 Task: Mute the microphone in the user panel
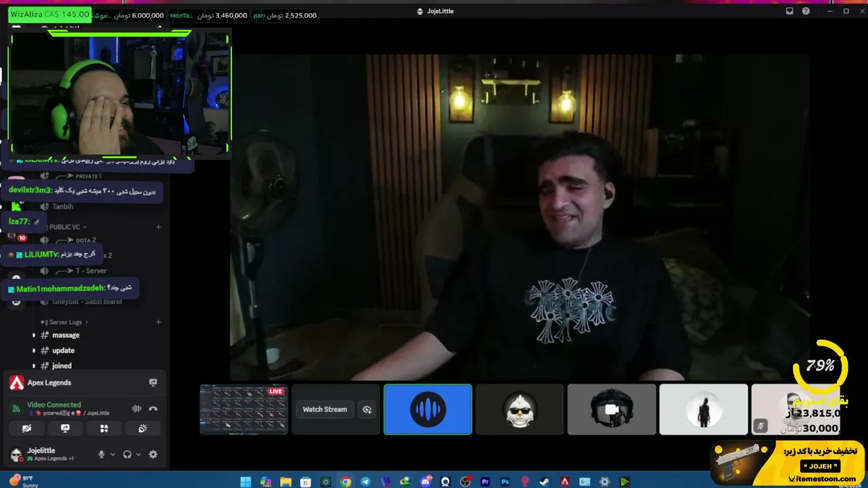[x=102, y=455]
